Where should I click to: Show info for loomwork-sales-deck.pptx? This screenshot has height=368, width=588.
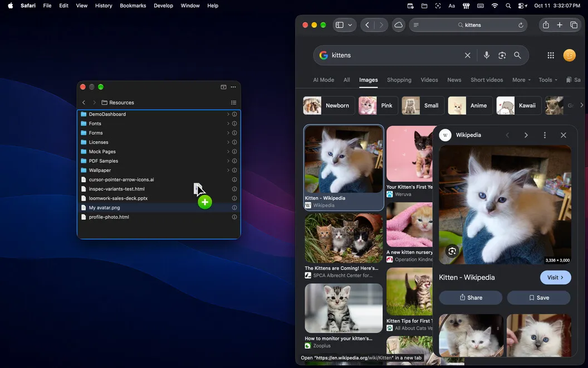click(234, 198)
